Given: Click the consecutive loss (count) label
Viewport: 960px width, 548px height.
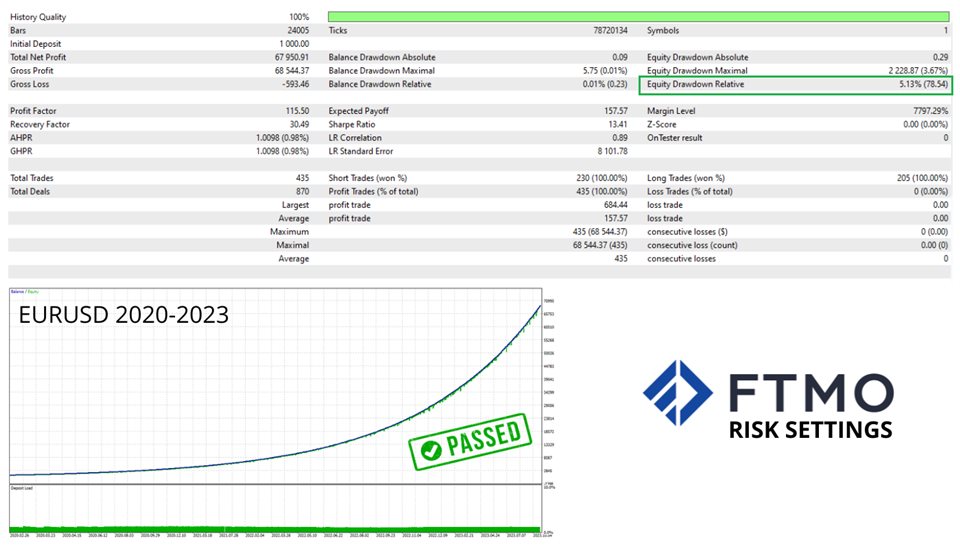Looking at the screenshot, I should click(x=692, y=246).
